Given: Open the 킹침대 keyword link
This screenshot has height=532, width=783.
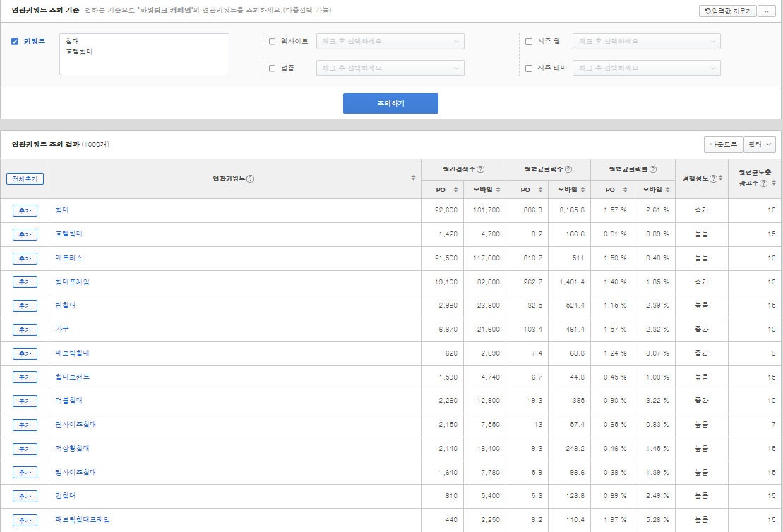Looking at the screenshot, I should tap(66, 495).
